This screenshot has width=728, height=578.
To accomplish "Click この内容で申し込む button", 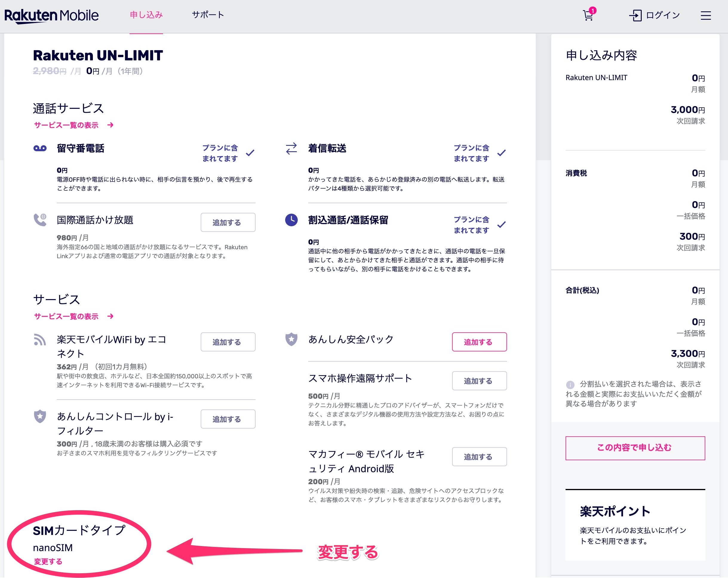I will coord(635,448).
